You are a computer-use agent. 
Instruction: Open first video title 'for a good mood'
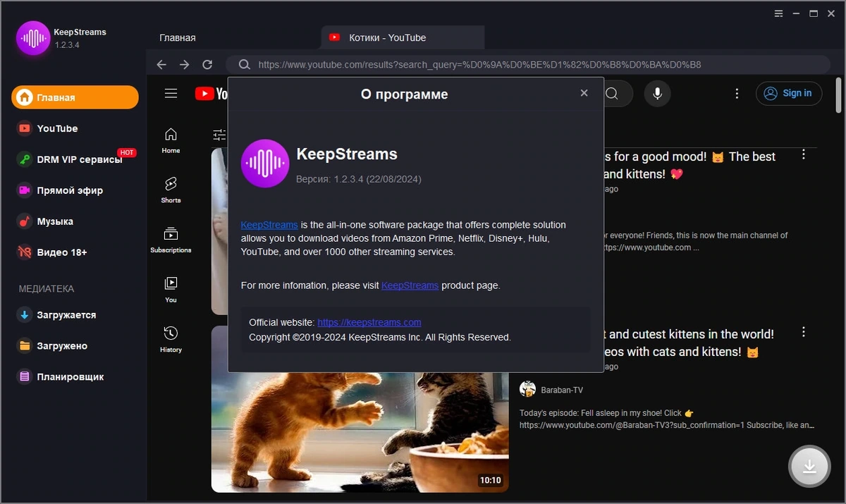pos(689,165)
